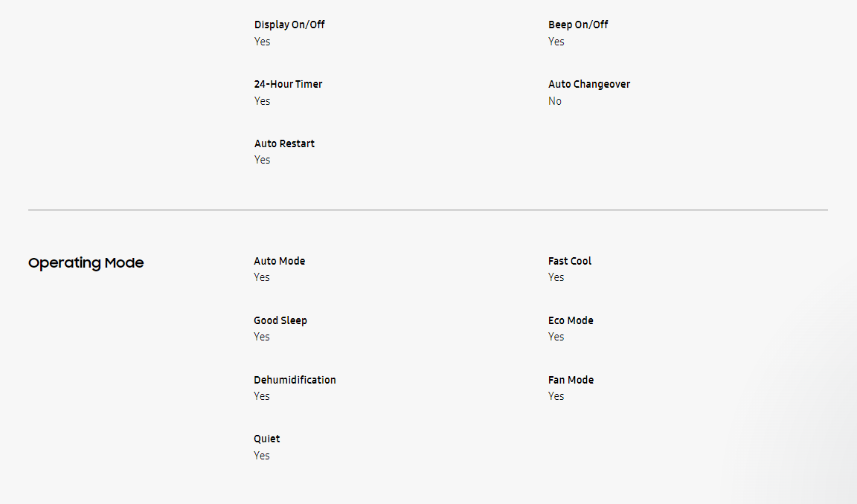Viewport: 857px width, 504px height.
Task: Click the Quiet label
Action: pos(267,439)
